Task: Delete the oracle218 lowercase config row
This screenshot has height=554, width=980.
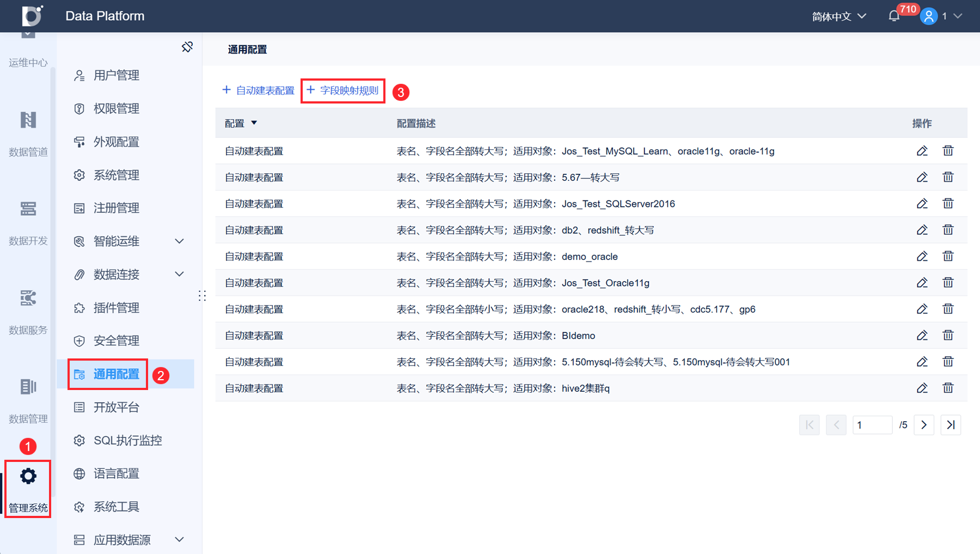Action: tap(948, 309)
